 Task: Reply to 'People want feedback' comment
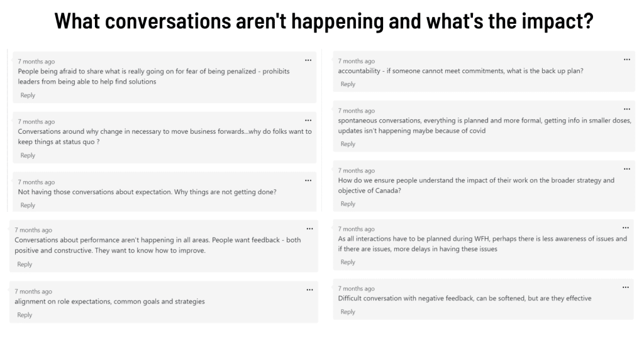point(25,265)
